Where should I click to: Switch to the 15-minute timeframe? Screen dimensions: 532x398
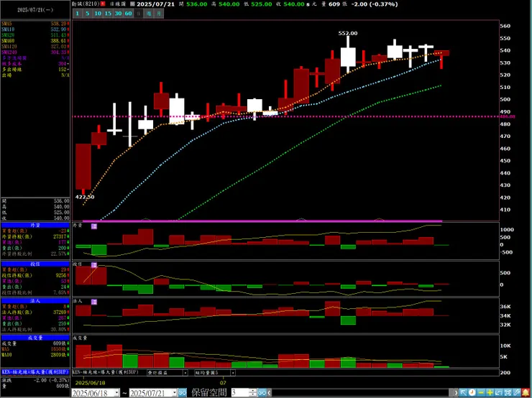(x=108, y=14)
